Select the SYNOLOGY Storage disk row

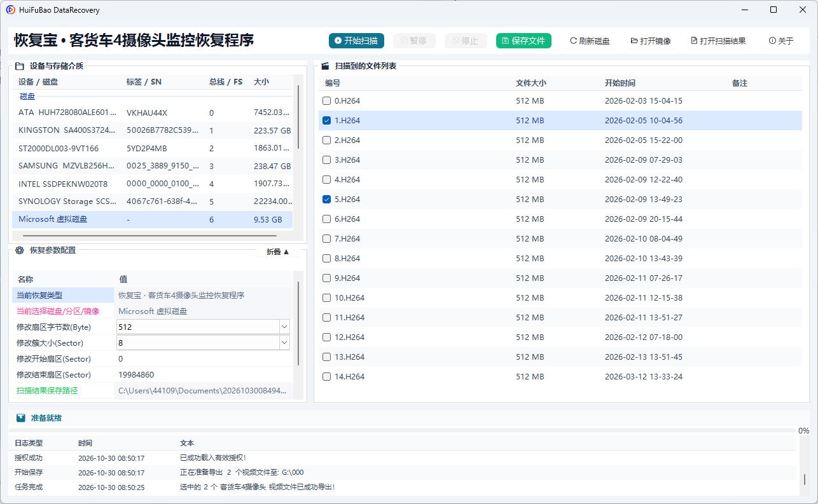pyautogui.click(x=152, y=201)
